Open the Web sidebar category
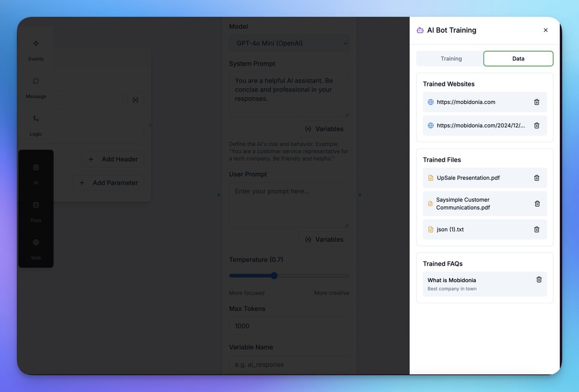This screenshot has width=579, height=392. tap(36, 249)
